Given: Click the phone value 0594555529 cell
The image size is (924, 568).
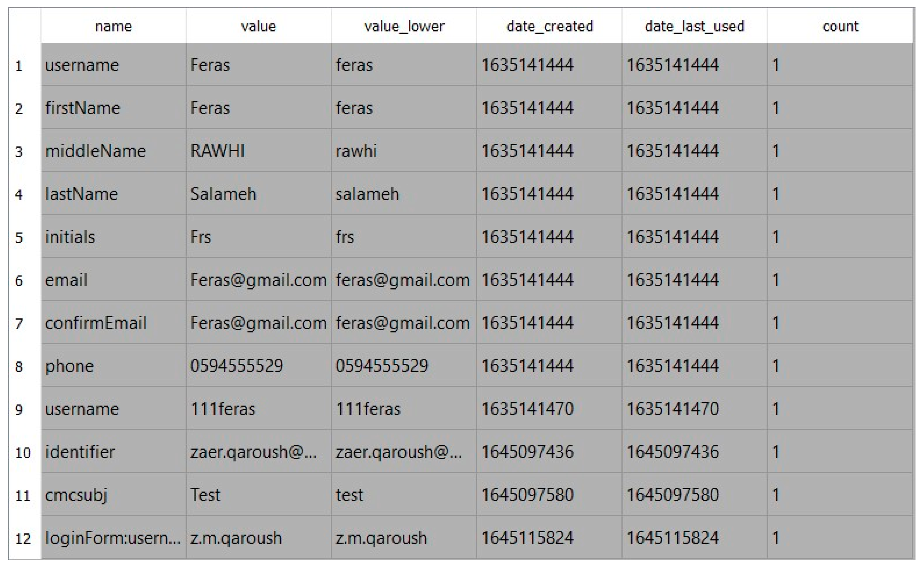Looking at the screenshot, I should tap(237, 366).
